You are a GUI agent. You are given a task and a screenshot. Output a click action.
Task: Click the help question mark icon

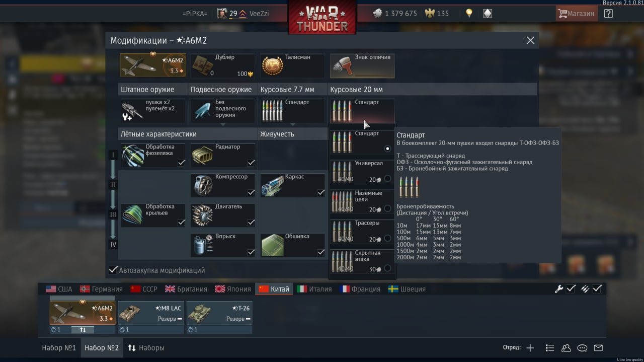608,14
